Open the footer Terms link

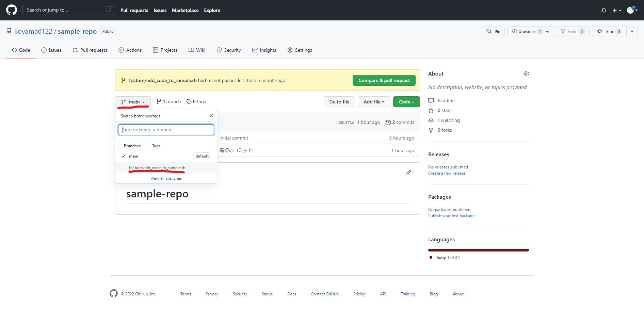point(186,294)
